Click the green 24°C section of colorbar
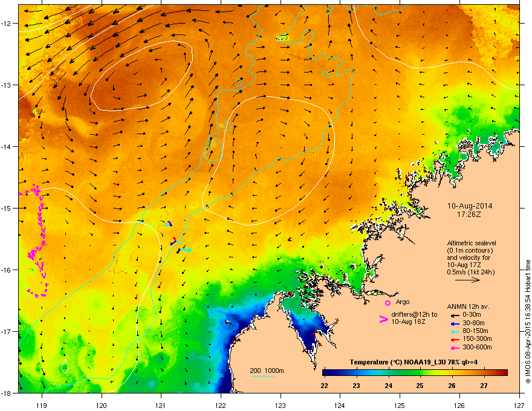This screenshot has width=532, height=411. tap(389, 373)
